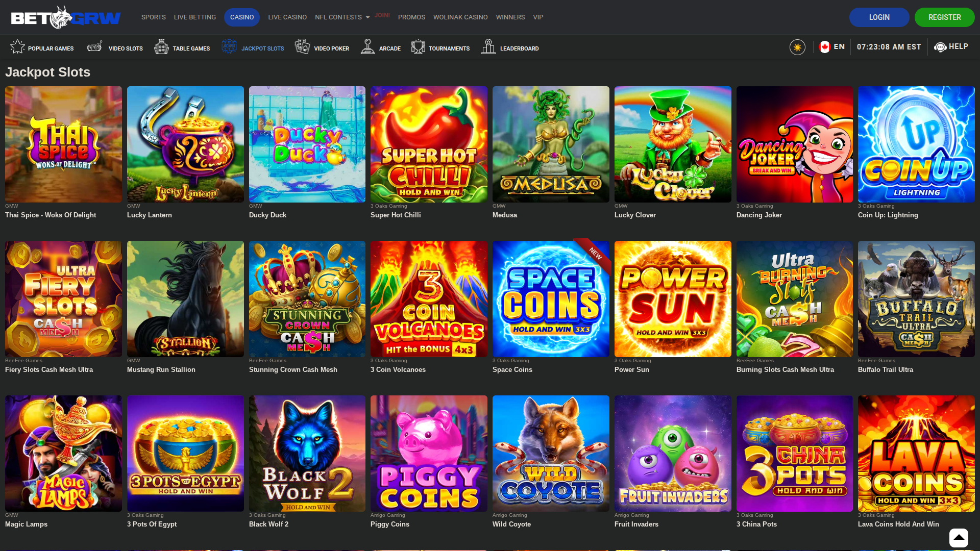Switch to the Live Betting tab
This screenshot has width=980, height=551.
coord(195,17)
